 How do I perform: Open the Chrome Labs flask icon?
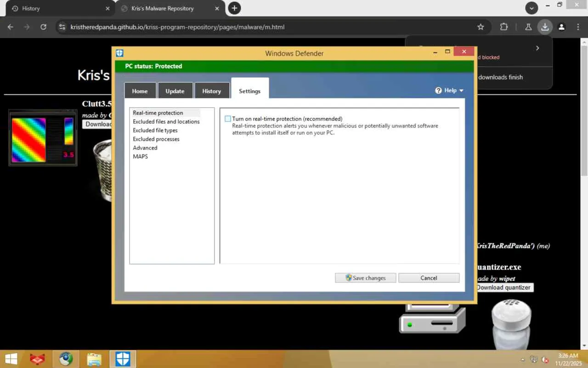pos(528,27)
